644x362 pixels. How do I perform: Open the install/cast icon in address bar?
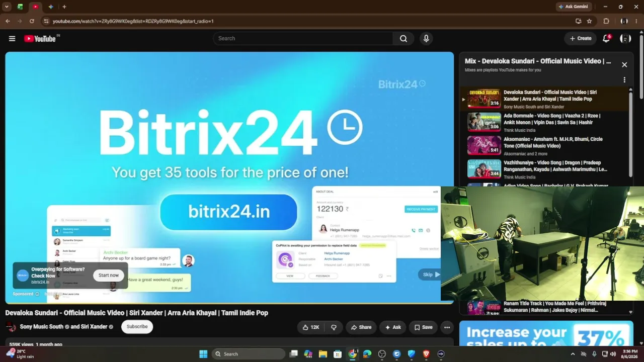coord(578,21)
